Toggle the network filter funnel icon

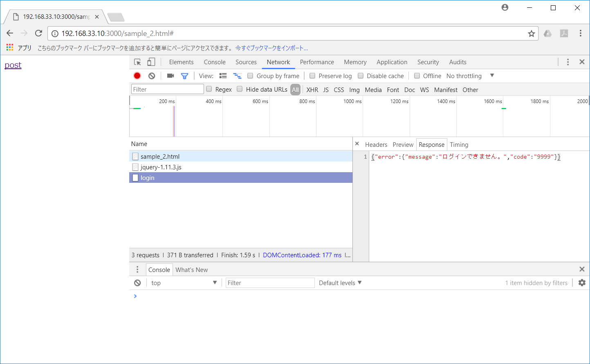184,76
